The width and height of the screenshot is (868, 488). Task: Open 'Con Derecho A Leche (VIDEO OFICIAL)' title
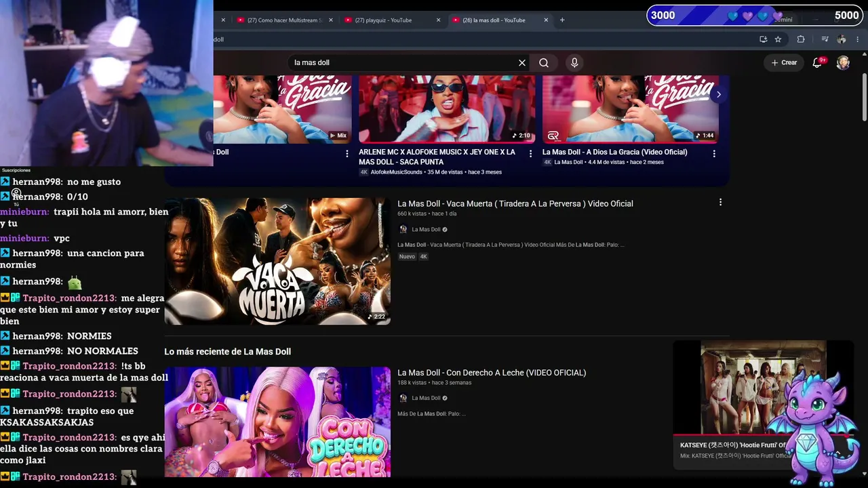coord(492,373)
